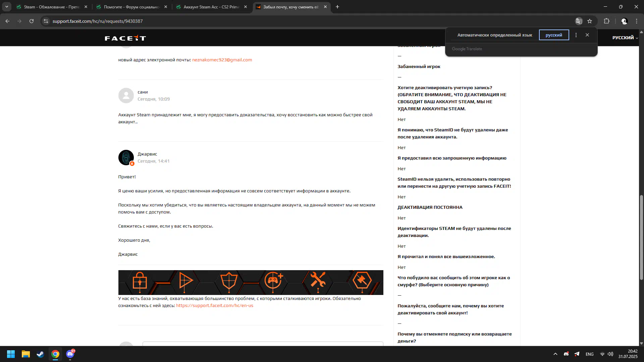Viewport: 644px width, 362px height.
Task: Expand the РУССКИЙ language dropdown
Action: pyautogui.click(x=625, y=38)
